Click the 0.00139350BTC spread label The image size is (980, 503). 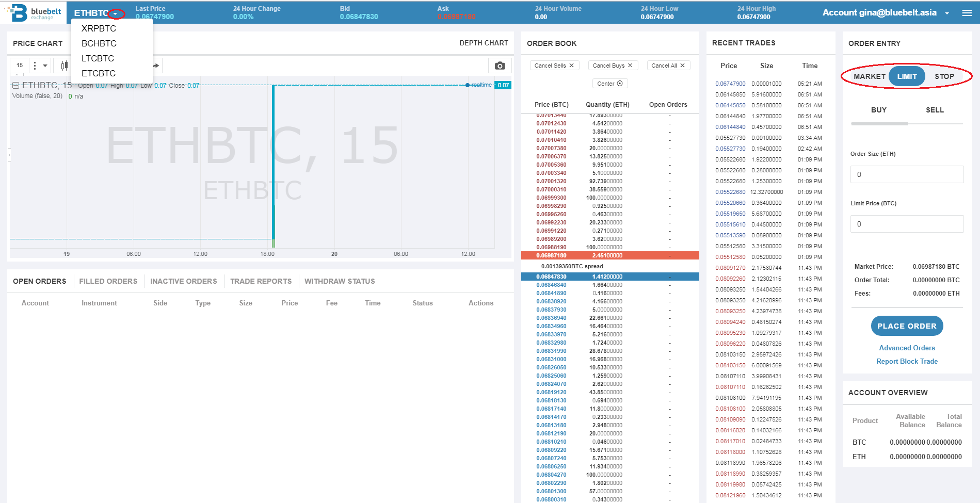pos(572,266)
